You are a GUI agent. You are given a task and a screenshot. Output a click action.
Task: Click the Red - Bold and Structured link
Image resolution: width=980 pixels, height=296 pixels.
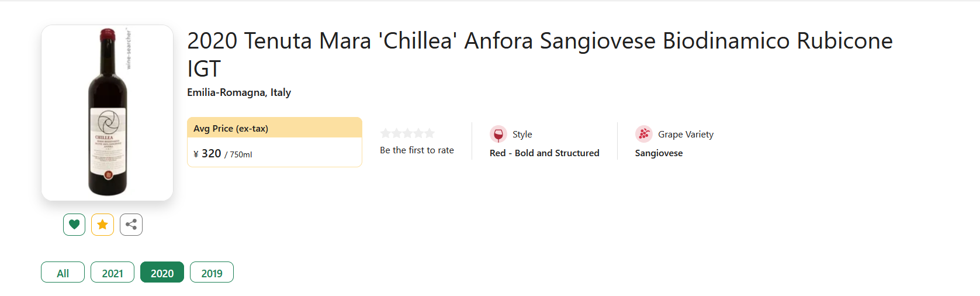coord(545,153)
